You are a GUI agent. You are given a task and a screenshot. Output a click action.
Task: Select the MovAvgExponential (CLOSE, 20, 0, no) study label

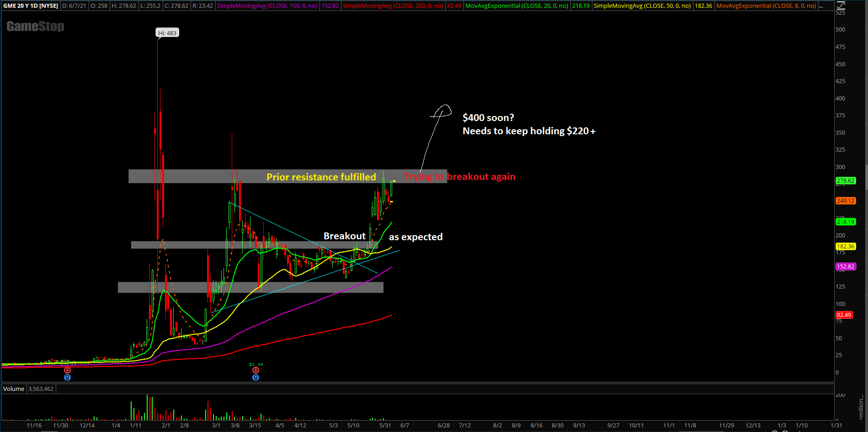(517, 6)
